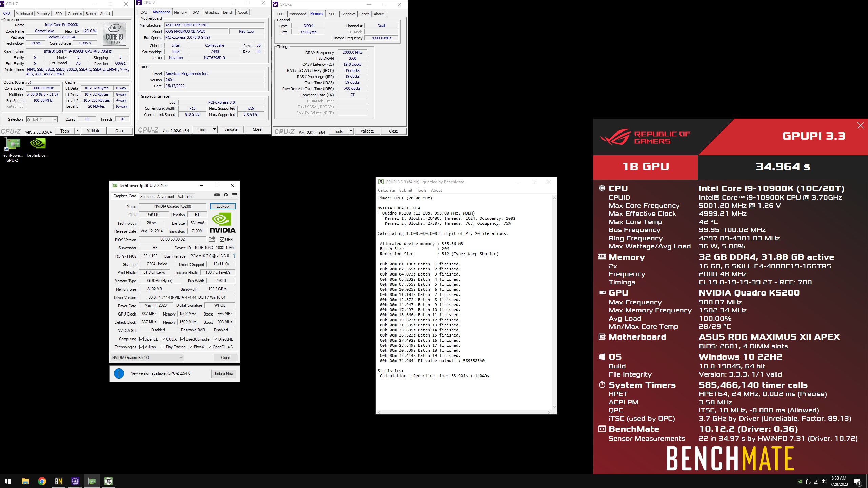The height and width of the screenshot is (488, 868).
Task: Click the Update Now button
Action: click(223, 373)
